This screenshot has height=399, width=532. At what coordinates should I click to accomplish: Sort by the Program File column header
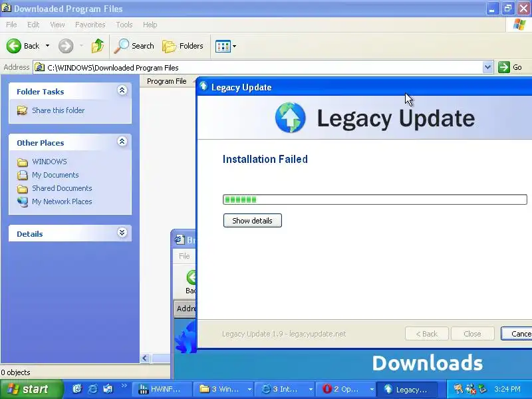[x=167, y=81]
